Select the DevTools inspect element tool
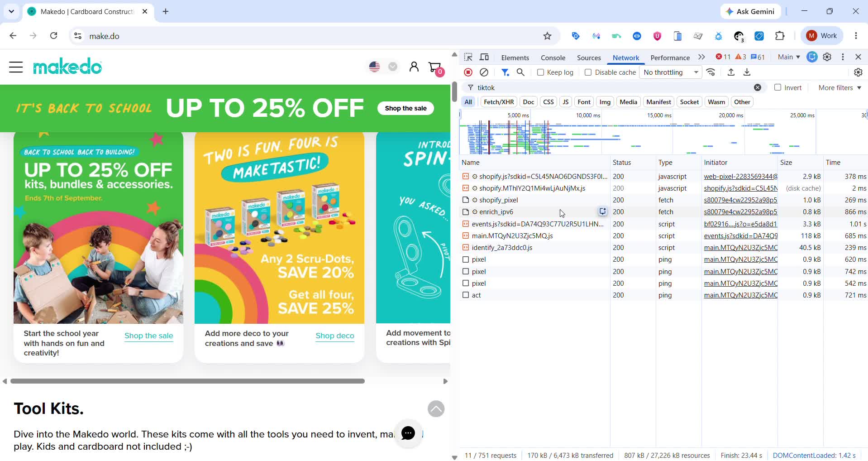Screen dimensions: 868x461 point(468,57)
